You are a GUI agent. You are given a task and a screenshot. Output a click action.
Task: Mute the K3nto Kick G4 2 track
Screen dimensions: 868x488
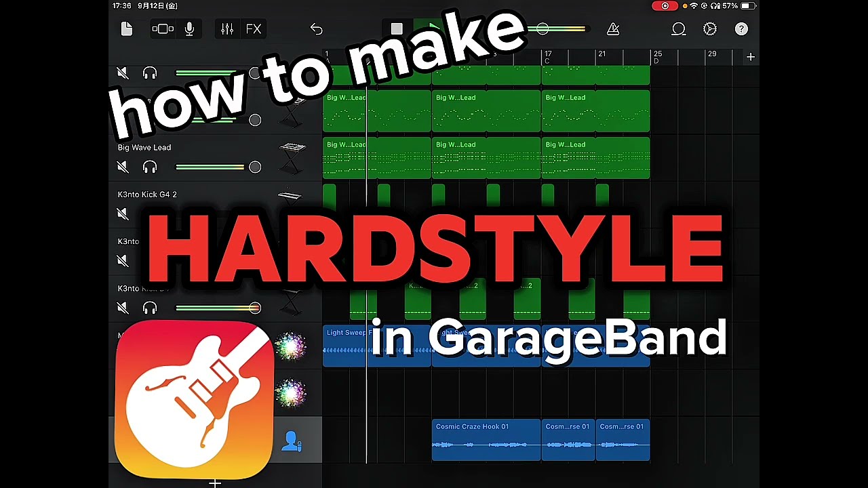123,213
